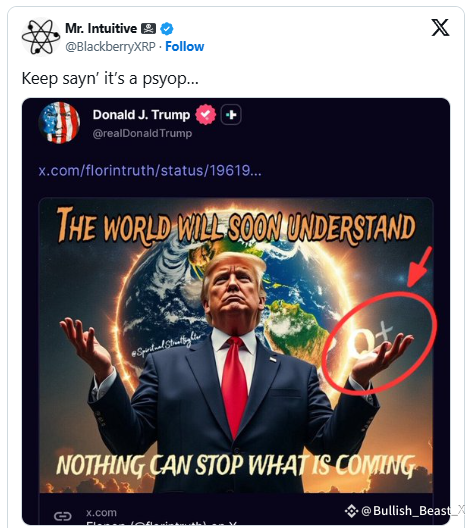
Task: Click the blue verified checkmark badge
Action: pyautogui.click(x=167, y=29)
